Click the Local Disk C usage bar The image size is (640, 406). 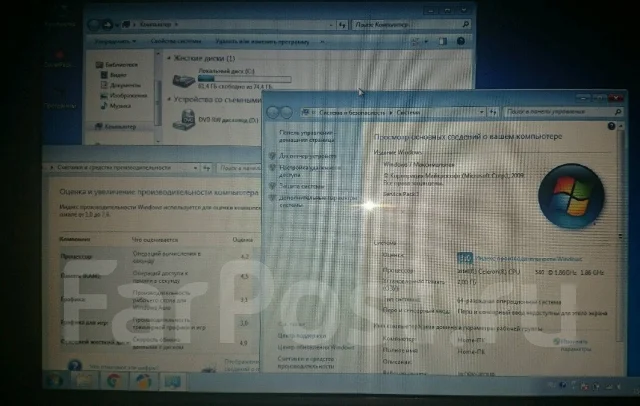click(x=244, y=78)
